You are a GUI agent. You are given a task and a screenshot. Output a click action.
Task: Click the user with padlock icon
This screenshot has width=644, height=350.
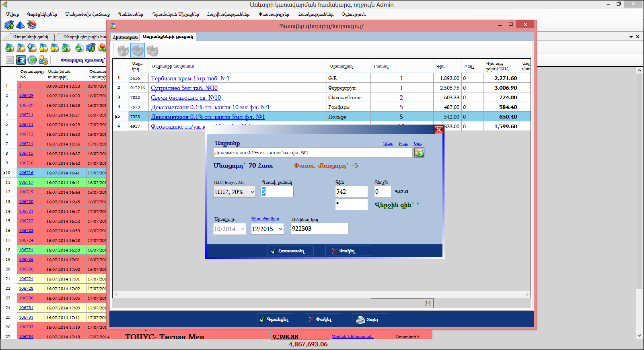43,60
